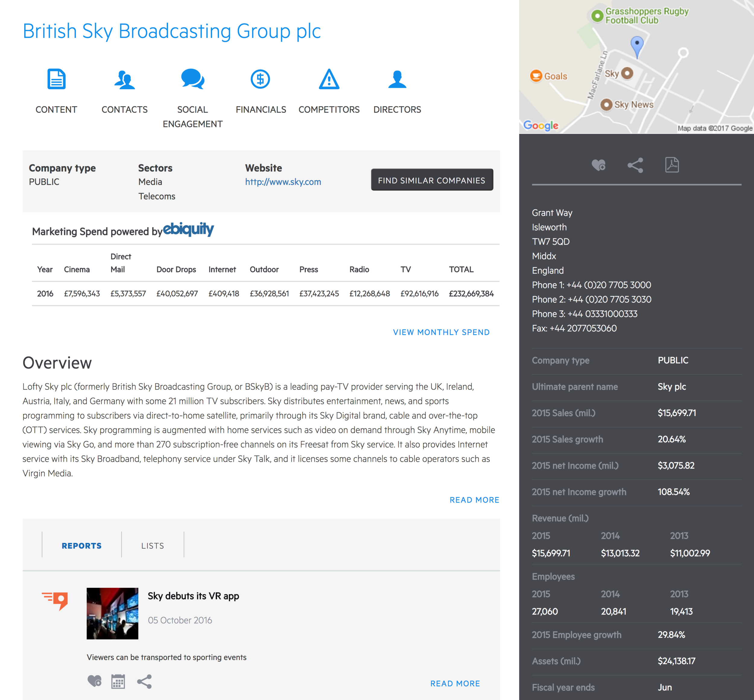Click the Telecoms sector text
This screenshot has height=700, width=754.
tap(157, 196)
